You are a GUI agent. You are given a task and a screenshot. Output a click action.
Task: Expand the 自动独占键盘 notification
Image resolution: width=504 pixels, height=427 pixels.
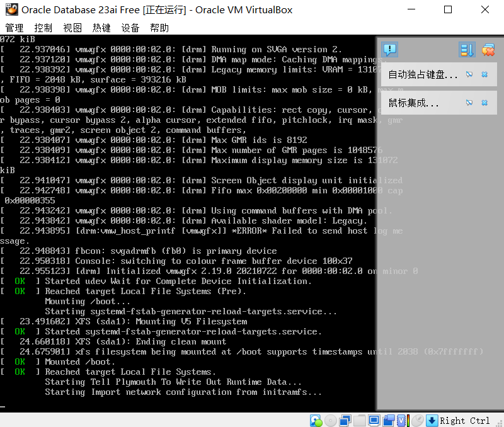tap(422, 74)
